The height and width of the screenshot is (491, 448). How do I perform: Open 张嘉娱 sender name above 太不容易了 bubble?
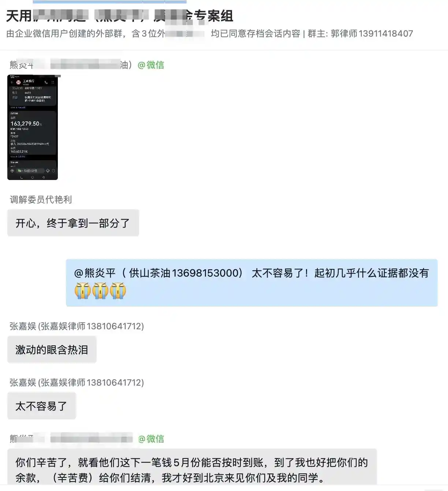click(76, 382)
